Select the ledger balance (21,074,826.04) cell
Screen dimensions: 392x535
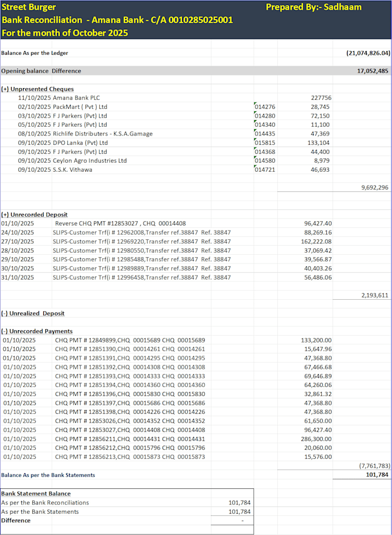(368, 53)
